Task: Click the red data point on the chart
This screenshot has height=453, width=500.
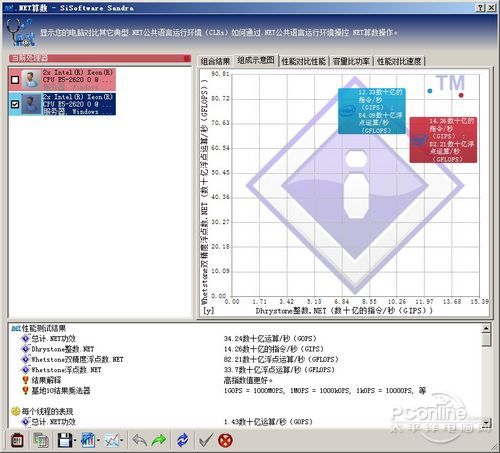Action: click(x=461, y=95)
